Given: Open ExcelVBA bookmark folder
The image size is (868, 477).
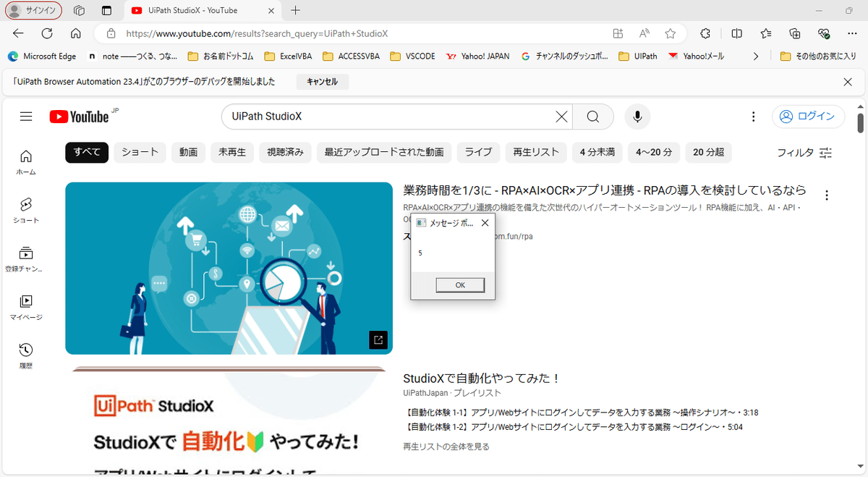Looking at the screenshot, I should click(x=288, y=56).
